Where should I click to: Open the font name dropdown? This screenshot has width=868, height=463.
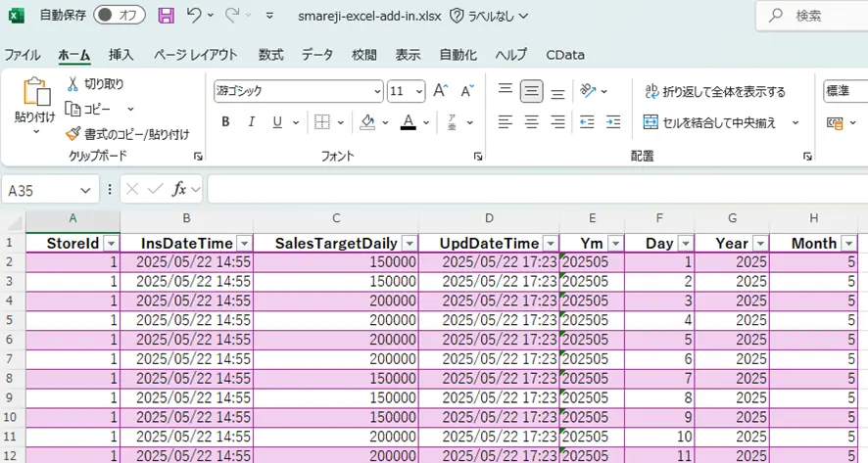tap(377, 91)
